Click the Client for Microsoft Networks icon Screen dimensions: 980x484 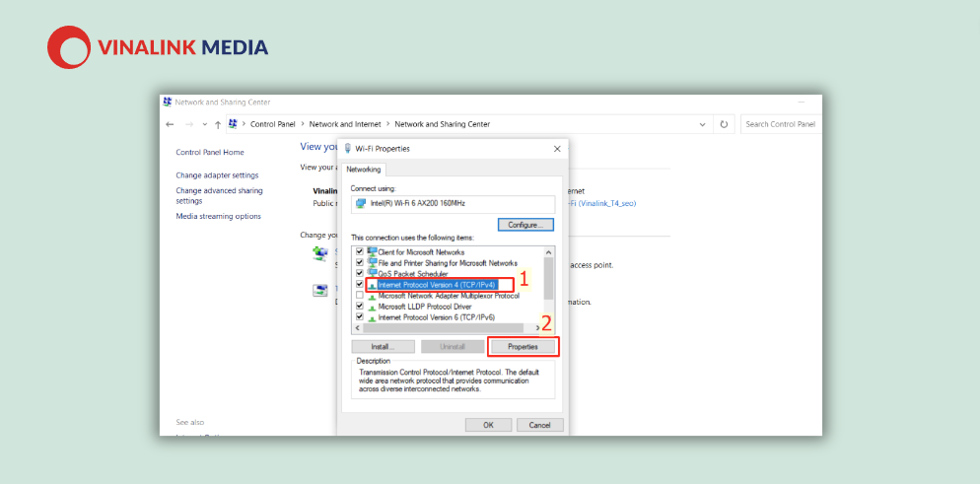point(372,251)
